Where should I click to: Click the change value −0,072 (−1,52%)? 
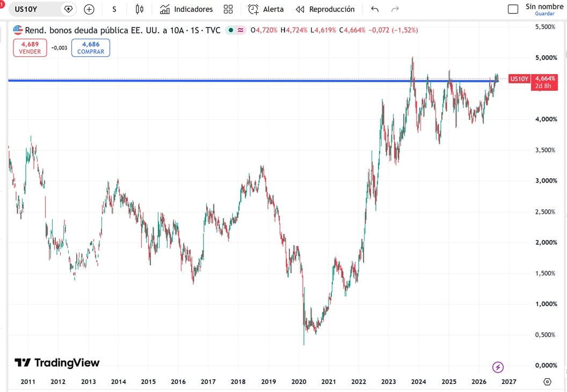394,31
